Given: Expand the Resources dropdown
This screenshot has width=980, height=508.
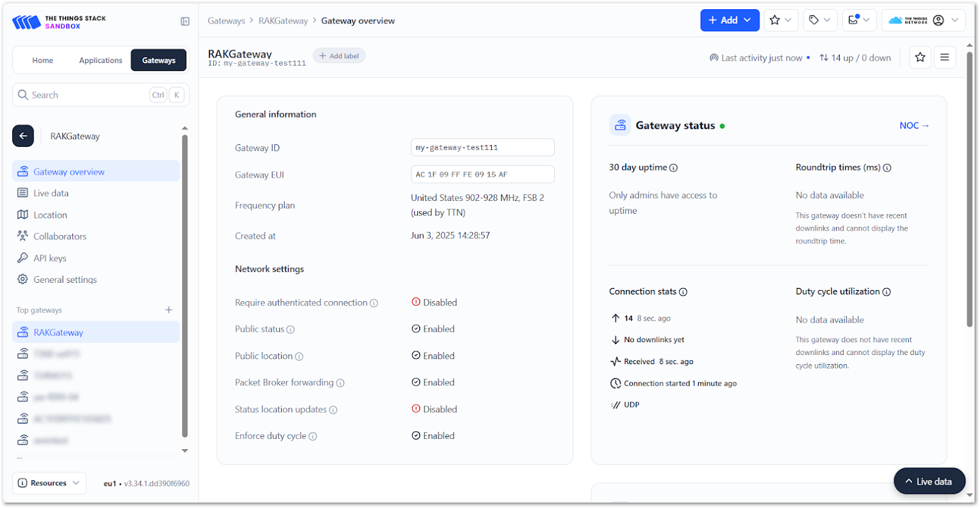Looking at the screenshot, I should 49,483.
